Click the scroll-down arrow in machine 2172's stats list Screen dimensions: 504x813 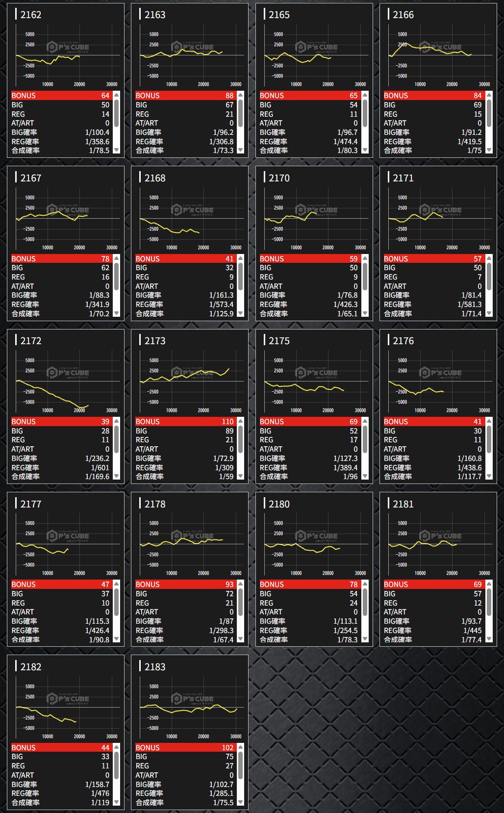click(x=116, y=476)
